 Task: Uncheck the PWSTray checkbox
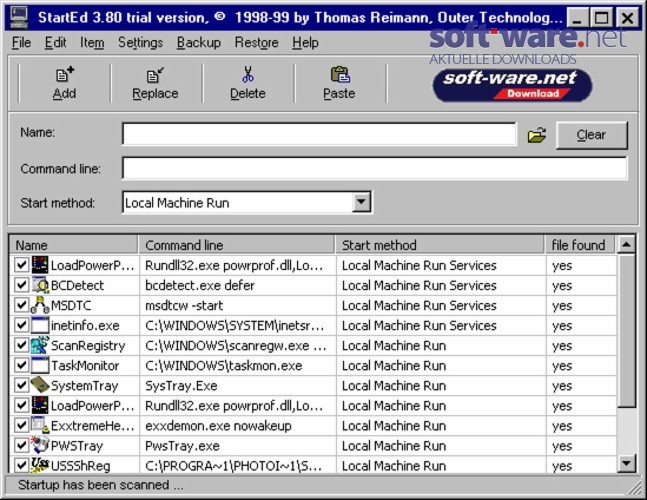point(21,446)
